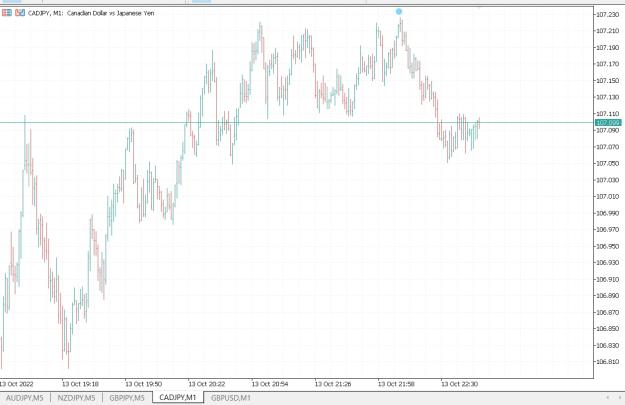This screenshot has width=625, height=405.
Task: Click the 106.870 price scale label
Action: click(607, 312)
